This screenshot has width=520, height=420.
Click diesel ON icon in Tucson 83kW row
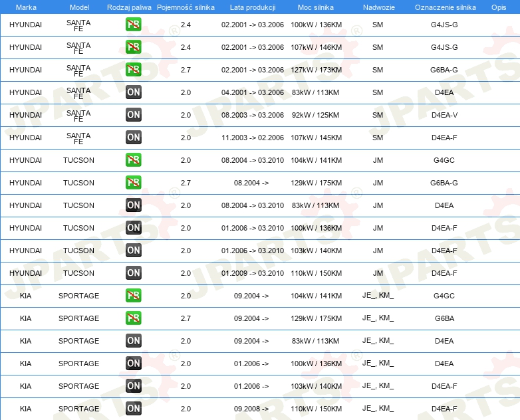(133, 205)
